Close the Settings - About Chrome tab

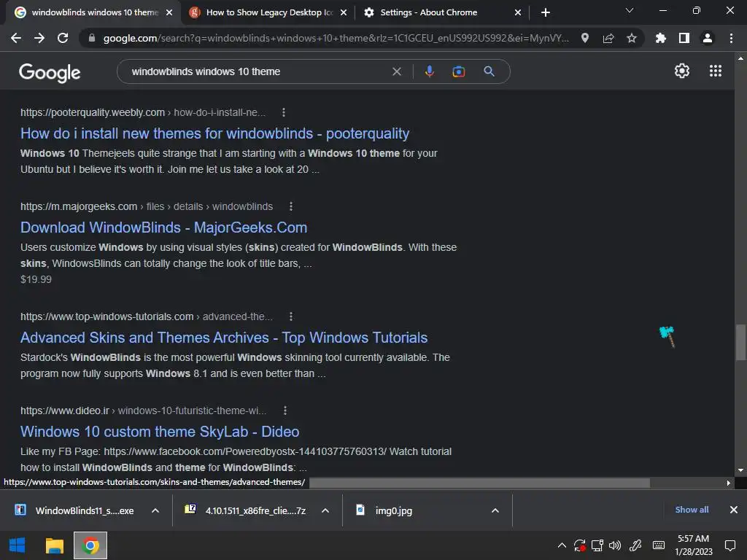[x=518, y=12]
